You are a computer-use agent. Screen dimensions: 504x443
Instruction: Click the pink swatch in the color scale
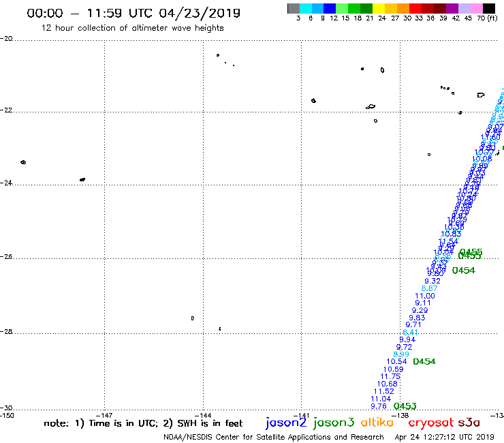click(476, 8)
